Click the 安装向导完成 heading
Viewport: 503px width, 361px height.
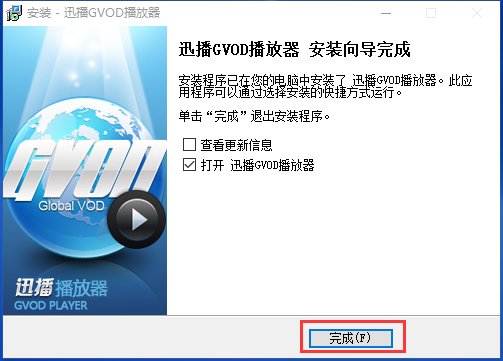pyautogui.click(x=359, y=50)
